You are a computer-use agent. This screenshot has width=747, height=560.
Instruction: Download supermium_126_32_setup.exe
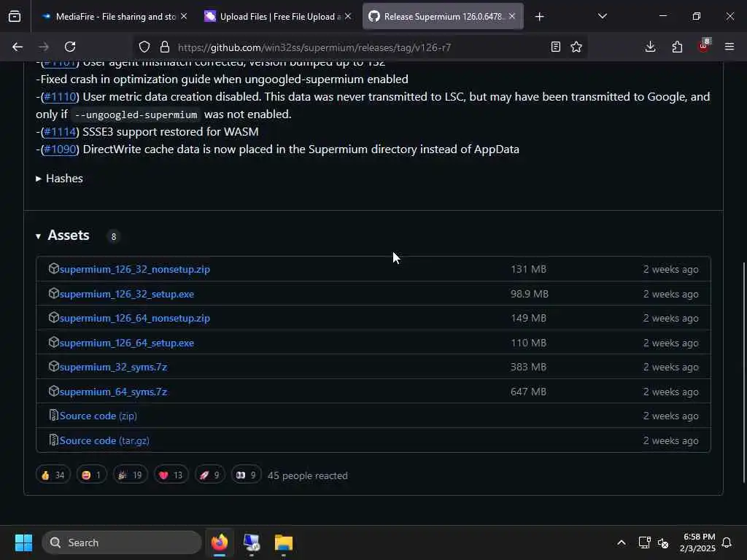[x=127, y=294]
